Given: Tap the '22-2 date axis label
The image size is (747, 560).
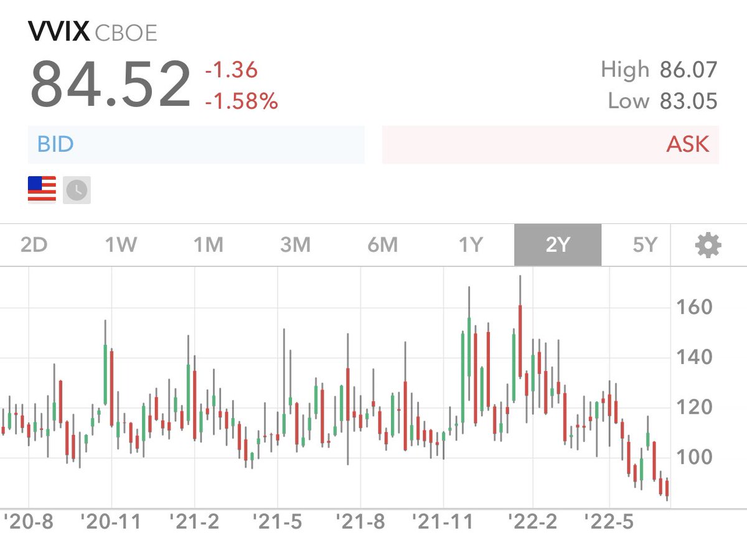Looking at the screenshot, I should 532,521.
